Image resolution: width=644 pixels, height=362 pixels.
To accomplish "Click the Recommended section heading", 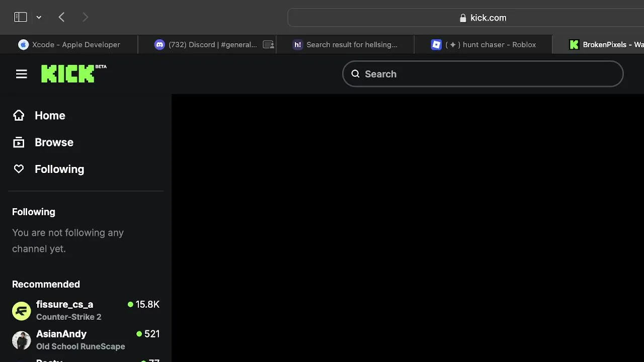I will click(46, 284).
